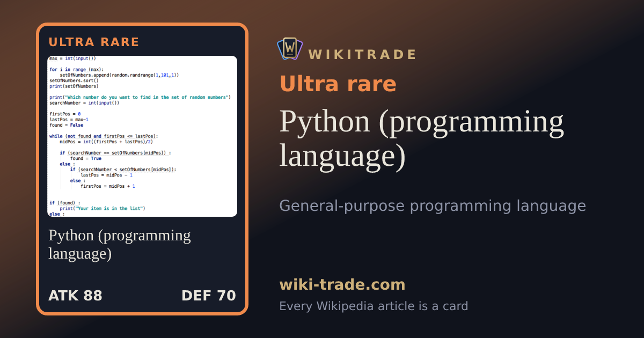Click the orange Ultra rare heading

pyautogui.click(x=338, y=84)
